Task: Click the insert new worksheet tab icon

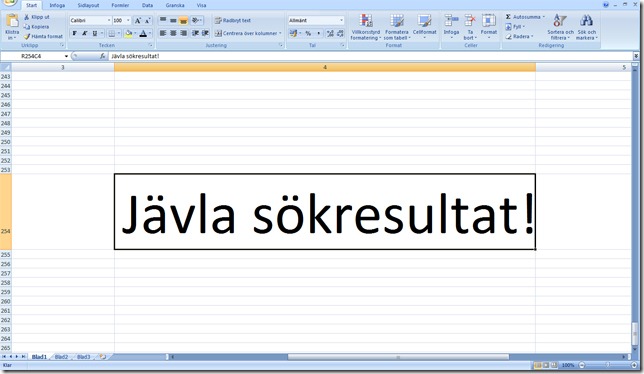Action: click(103, 357)
